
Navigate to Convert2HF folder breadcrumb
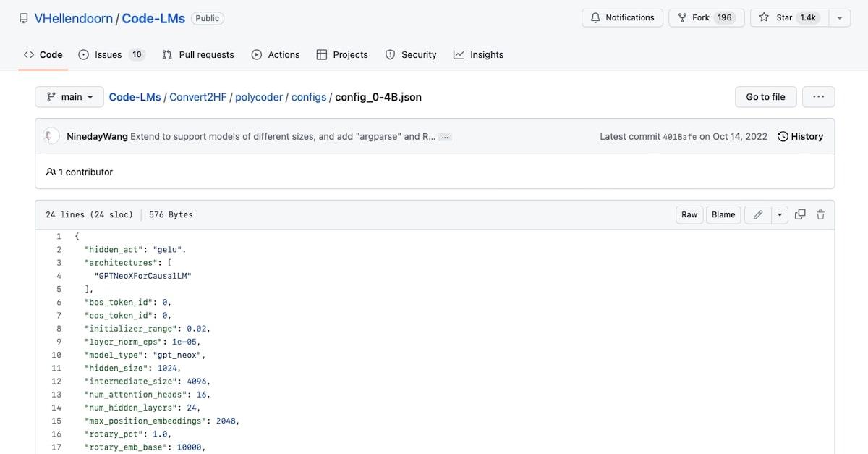point(198,97)
